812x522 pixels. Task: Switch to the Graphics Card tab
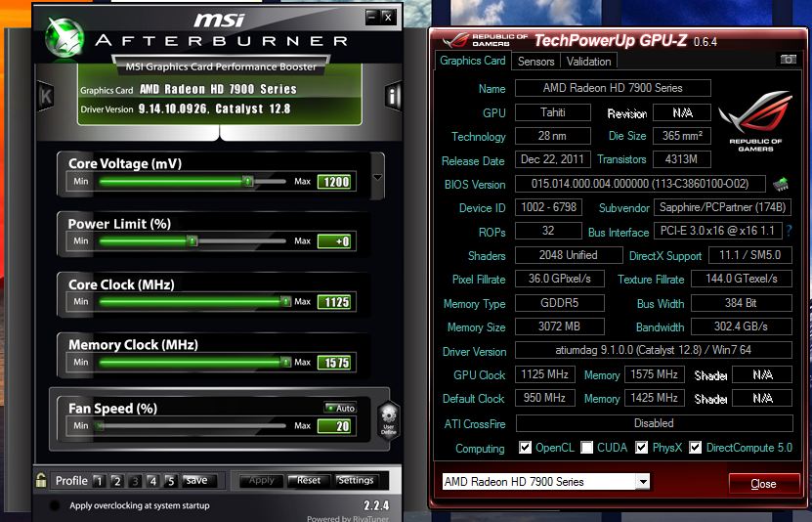pyautogui.click(x=472, y=61)
